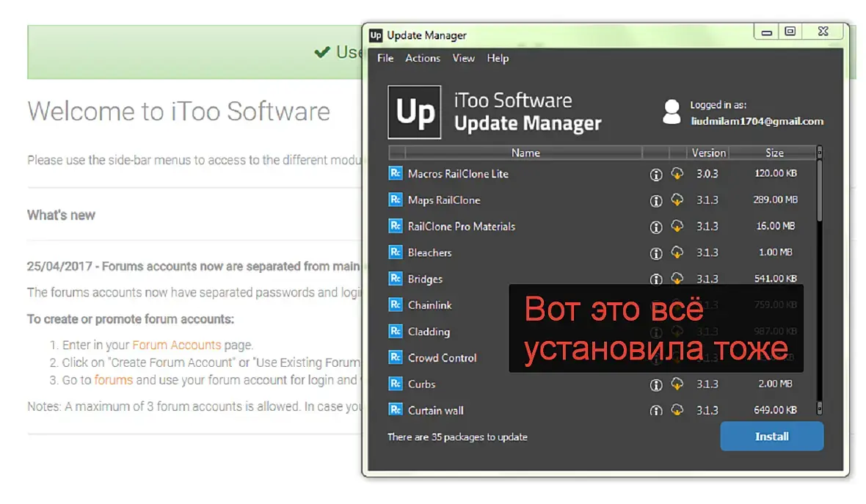Close the Update Manager window

pos(823,31)
